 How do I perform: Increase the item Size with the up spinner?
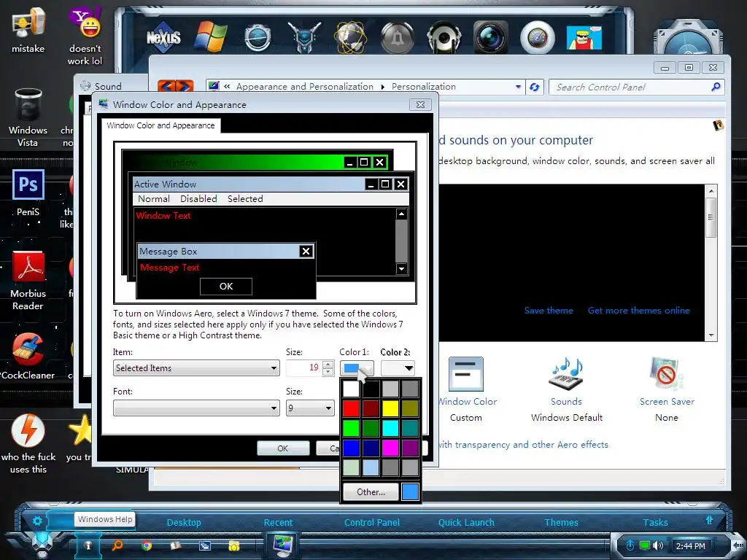pos(328,365)
